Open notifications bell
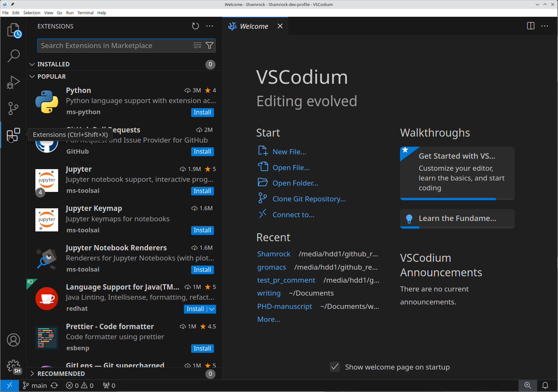The image size is (558, 392). tap(545, 385)
